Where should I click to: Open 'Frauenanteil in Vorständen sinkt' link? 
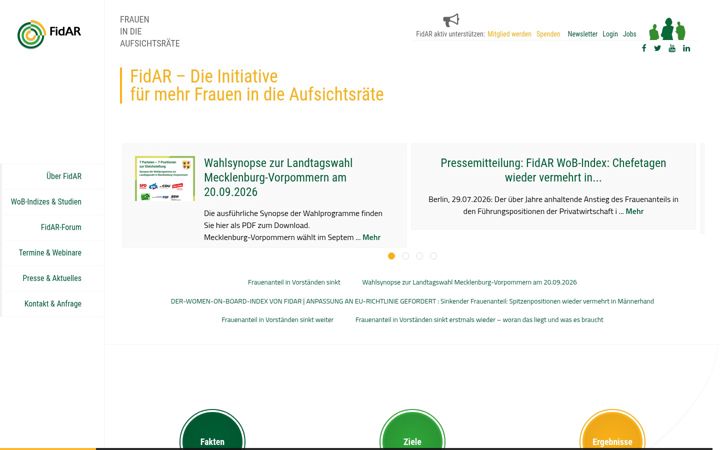tap(294, 282)
